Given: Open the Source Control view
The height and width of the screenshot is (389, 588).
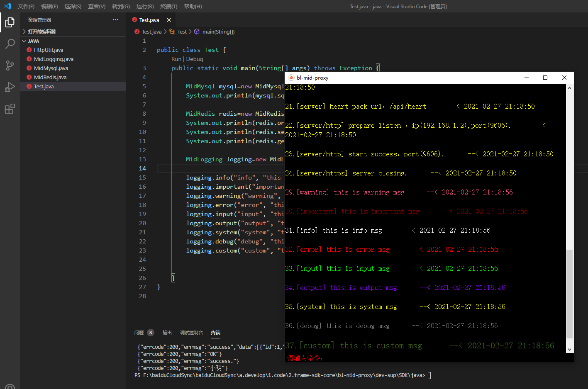Looking at the screenshot, I should point(10,66).
